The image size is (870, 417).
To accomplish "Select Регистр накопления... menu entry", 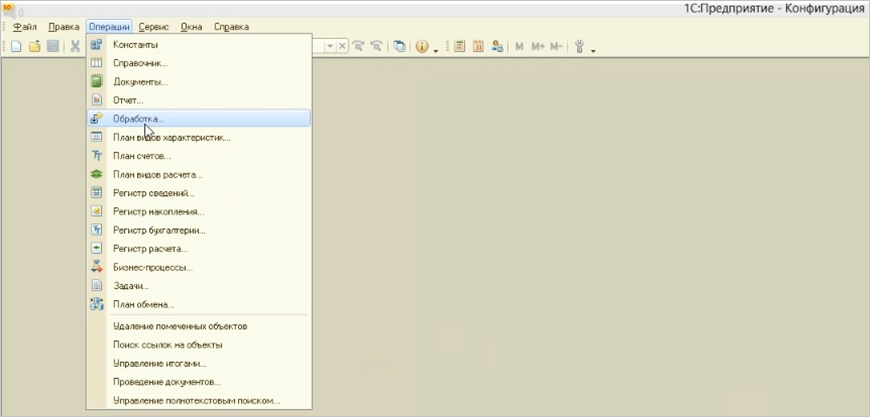I will (199, 211).
